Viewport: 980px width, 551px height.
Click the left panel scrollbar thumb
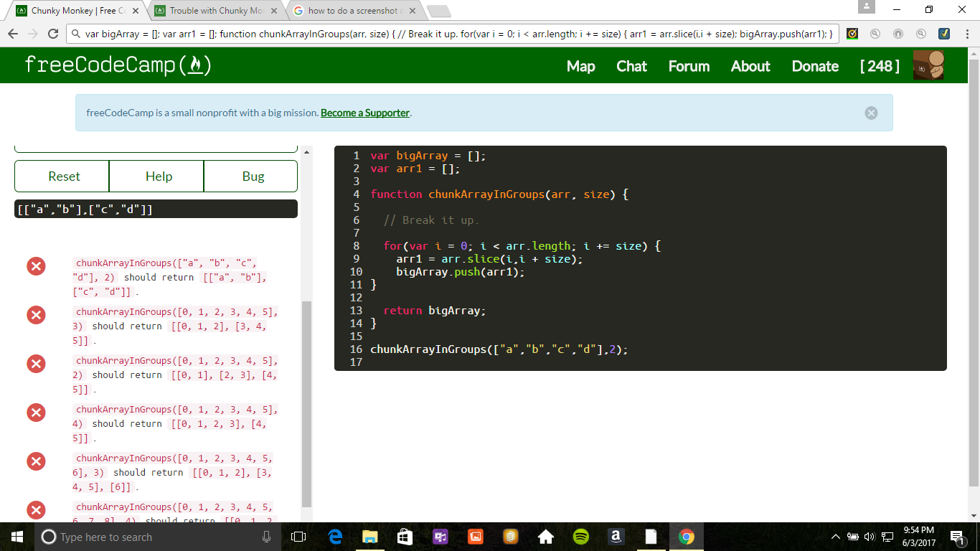(307, 403)
